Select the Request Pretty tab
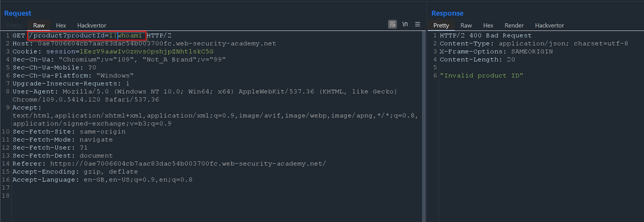Viewport: 644px width, 222px height. click(x=14, y=26)
